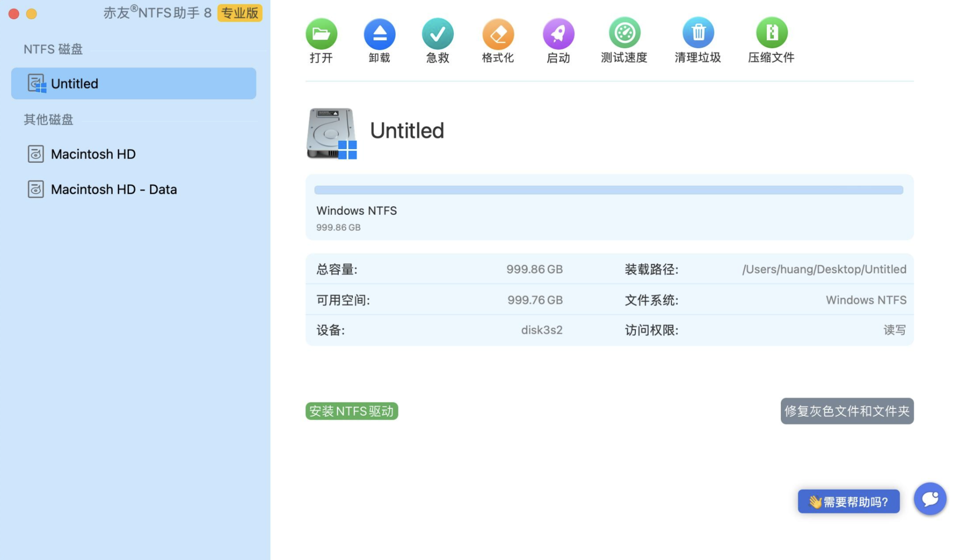
Task: Click the 访问权限 label
Action: 651,330
